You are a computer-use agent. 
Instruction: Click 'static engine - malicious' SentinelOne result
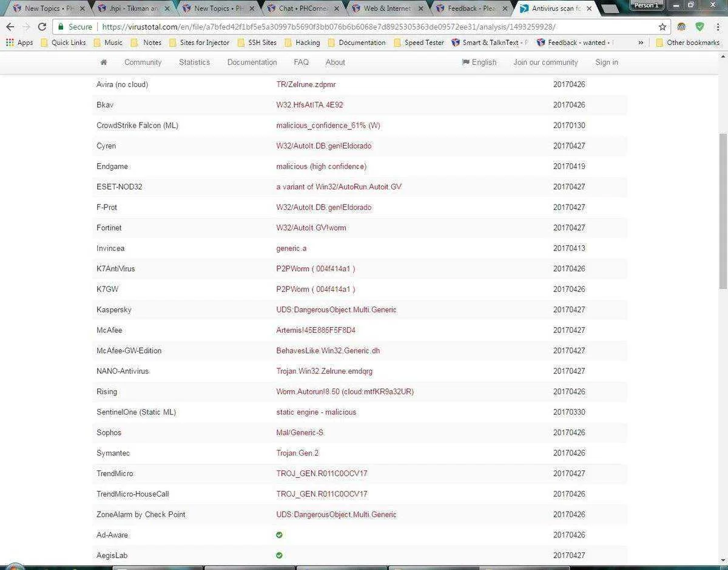[316, 412]
